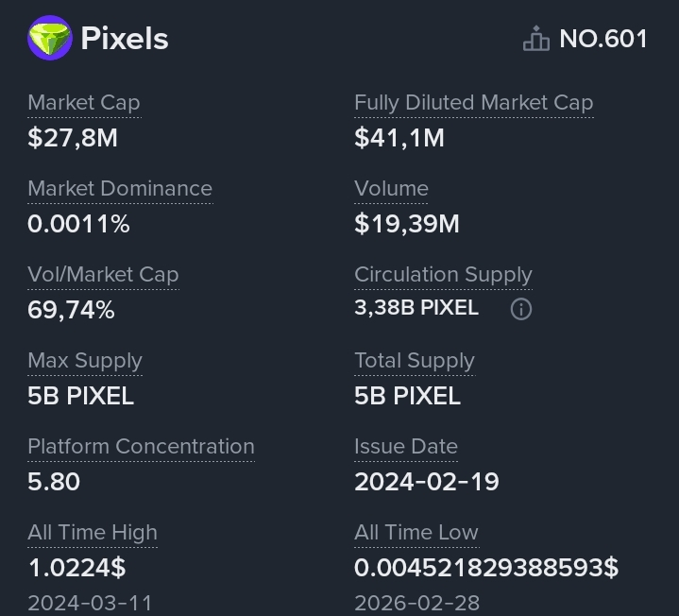Tap the Fully Diluted Market Cap label
This screenshot has height=616, width=679.
tap(473, 102)
